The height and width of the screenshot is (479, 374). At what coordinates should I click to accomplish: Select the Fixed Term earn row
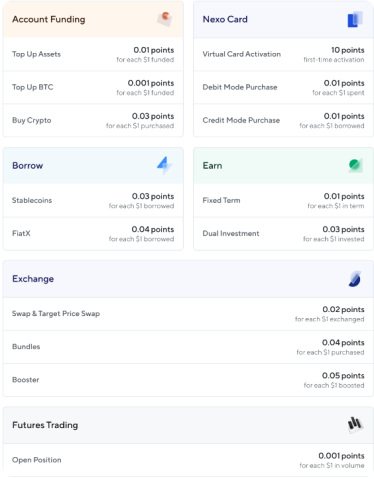point(284,201)
